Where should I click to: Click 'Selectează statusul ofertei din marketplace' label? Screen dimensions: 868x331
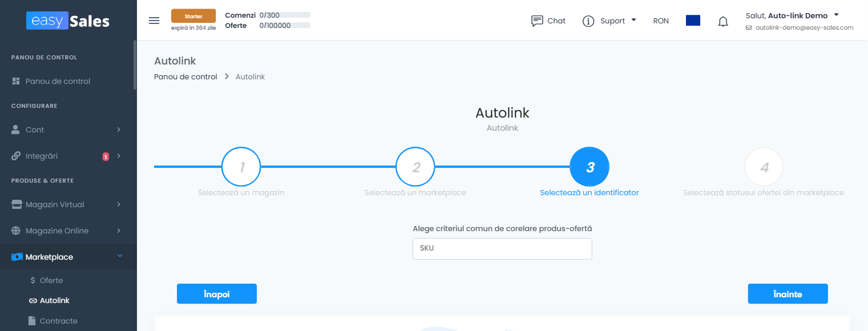(764, 193)
